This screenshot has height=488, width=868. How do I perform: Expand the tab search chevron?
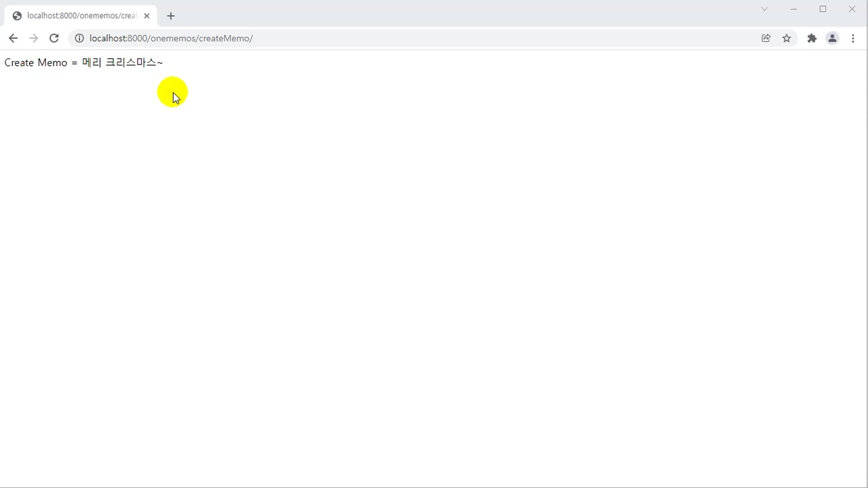click(764, 9)
